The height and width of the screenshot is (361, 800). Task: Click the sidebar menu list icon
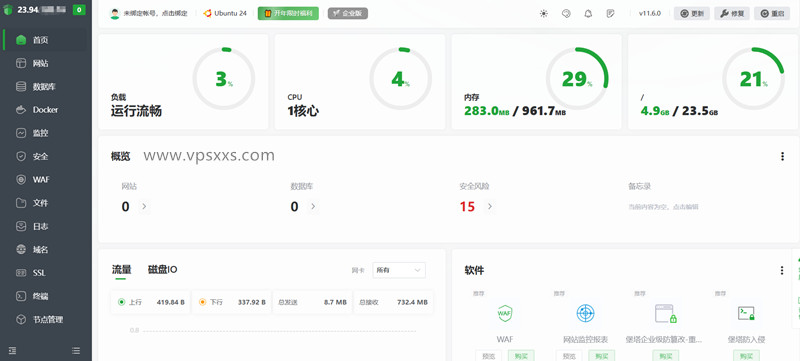pyautogui.click(x=76, y=351)
